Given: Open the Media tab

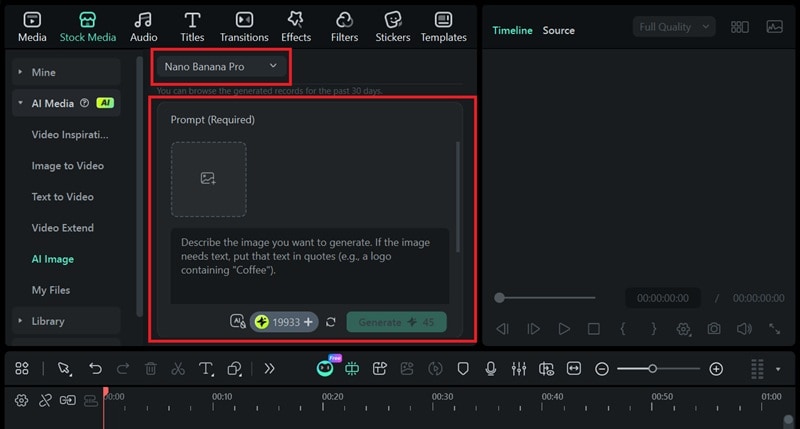Looking at the screenshot, I should (32, 28).
